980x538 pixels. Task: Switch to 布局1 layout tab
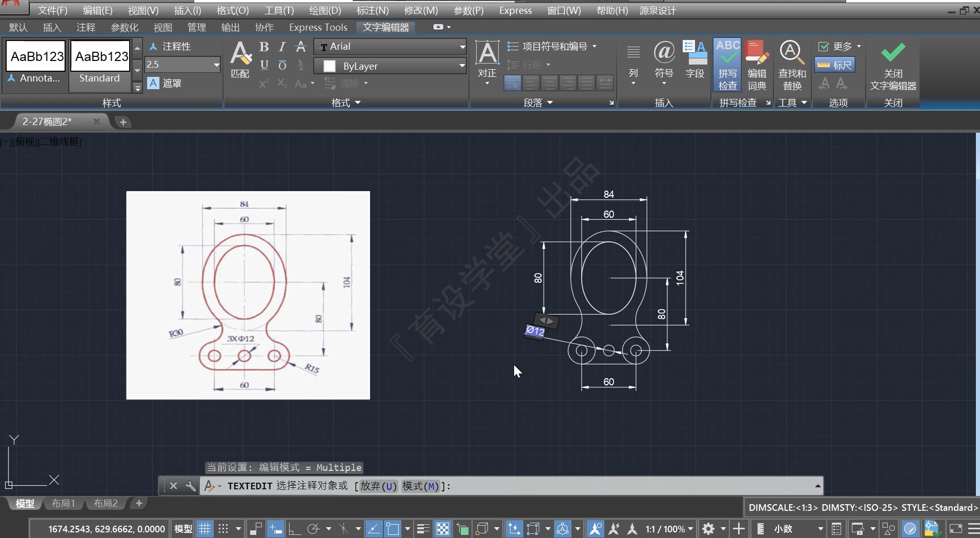(x=63, y=503)
